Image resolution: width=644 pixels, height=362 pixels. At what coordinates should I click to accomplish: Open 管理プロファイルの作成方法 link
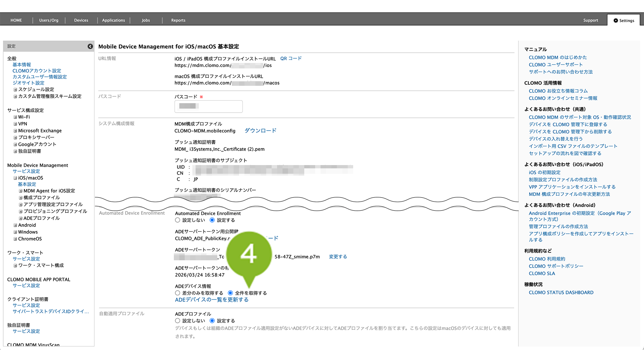[x=559, y=227]
